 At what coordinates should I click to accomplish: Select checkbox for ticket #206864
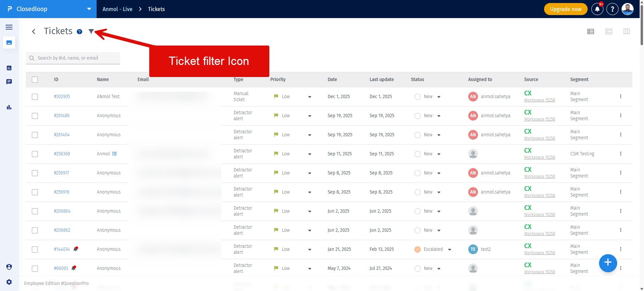click(35, 211)
